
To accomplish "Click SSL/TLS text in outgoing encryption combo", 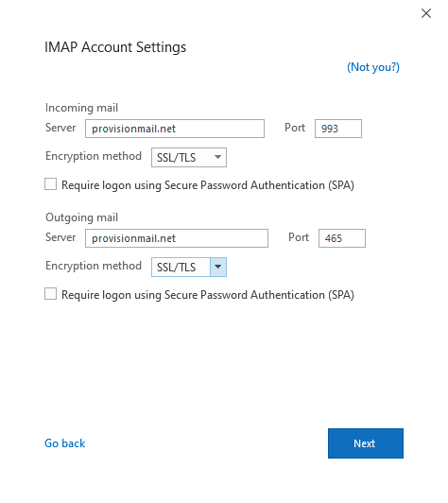I will point(176,268).
